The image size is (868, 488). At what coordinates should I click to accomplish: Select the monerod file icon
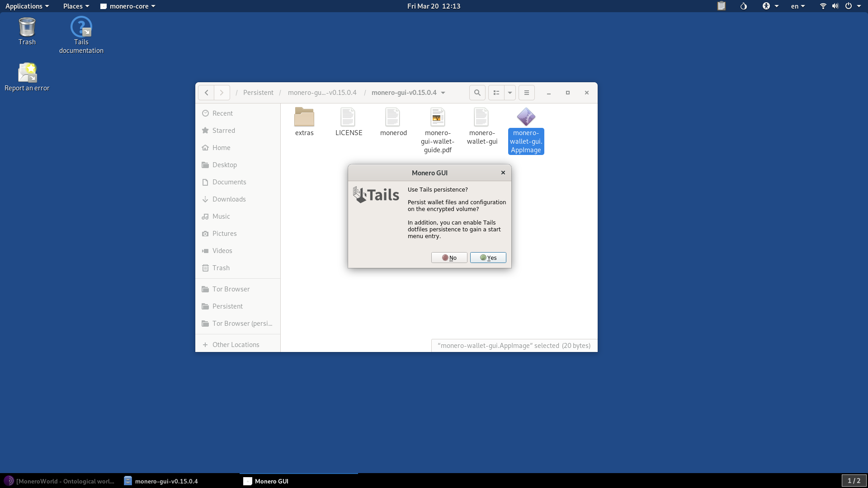[x=393, y=117]
